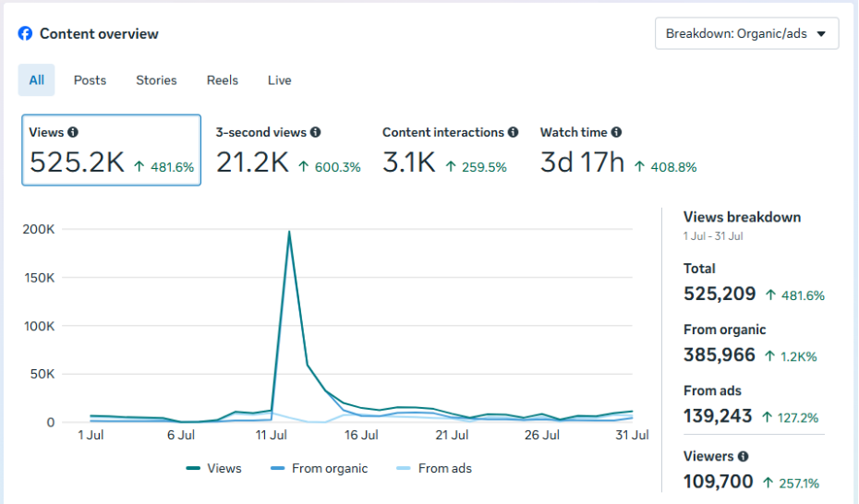Click the 1 Jul - 31 Jul date range
Viewport: 859px width, 504px height.
pos(713,236)
